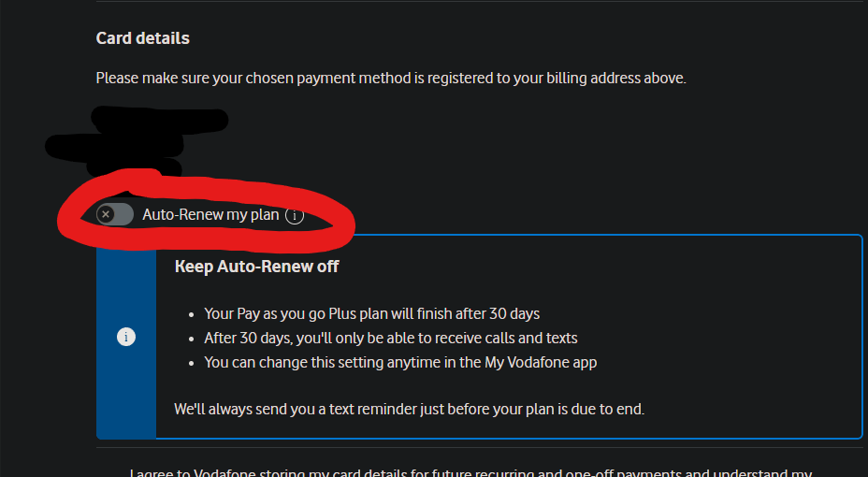Toggle the Auto-Renew my plan switch
Screen dimensions: 868x477
click(x=115, y=214)
